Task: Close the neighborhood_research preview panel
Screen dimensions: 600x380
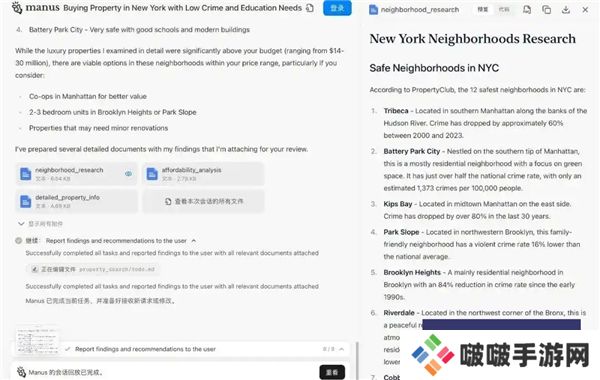Action: point(585,10)
